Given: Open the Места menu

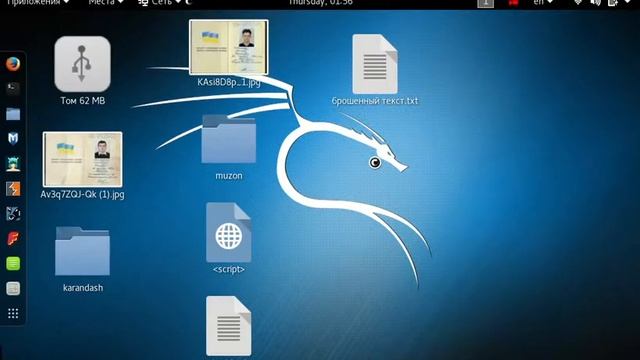Looking at the screenshot, I should point(106,2).
